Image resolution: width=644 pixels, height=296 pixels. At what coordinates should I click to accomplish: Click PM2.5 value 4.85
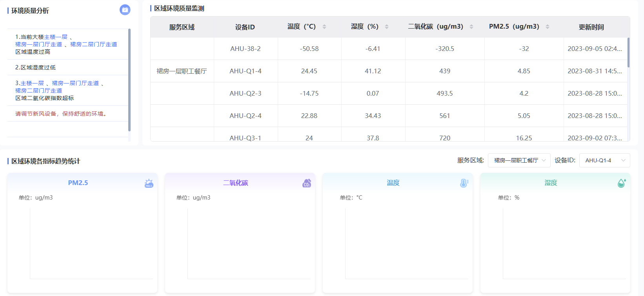pos(524,71)
